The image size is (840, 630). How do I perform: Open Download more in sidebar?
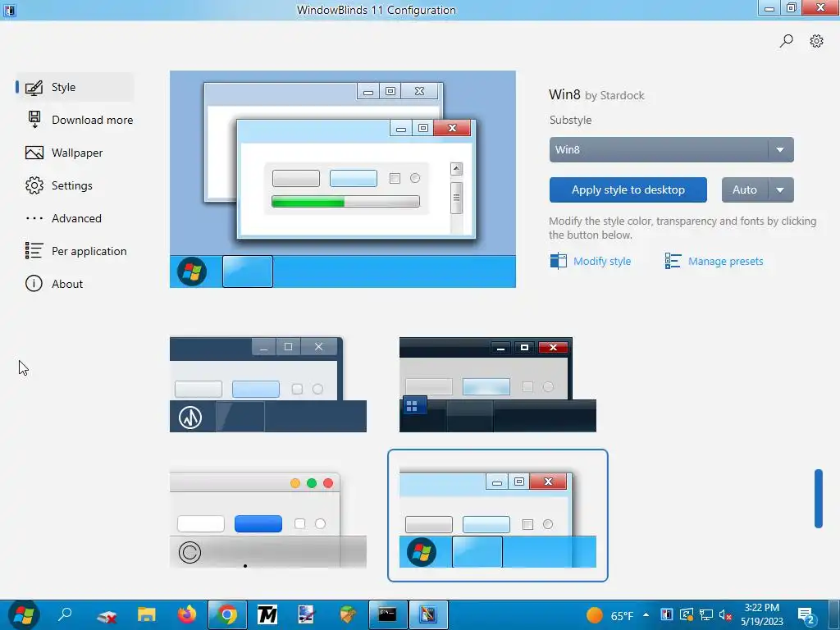coord(79,120)
